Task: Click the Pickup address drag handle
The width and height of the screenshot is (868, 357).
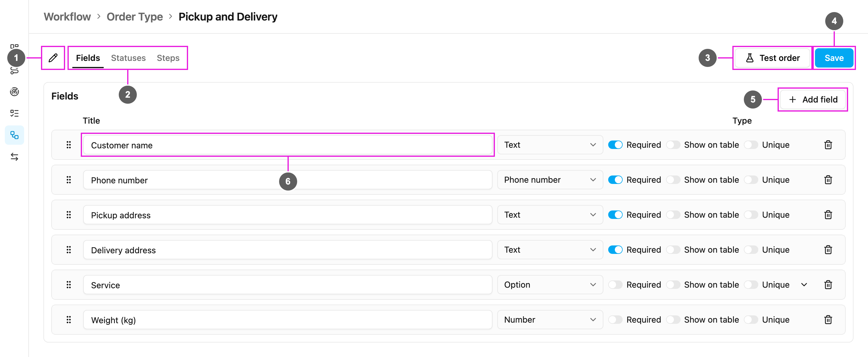Action: (69, 215)
